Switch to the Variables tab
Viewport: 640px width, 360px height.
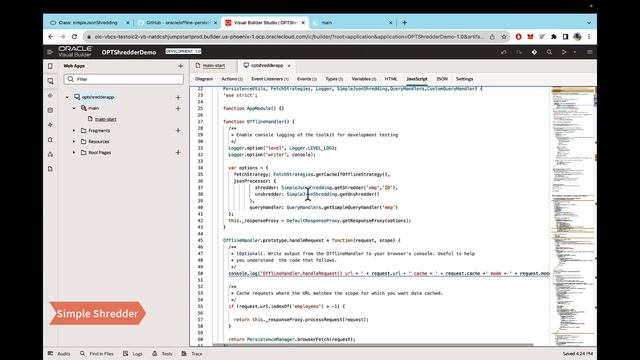[x=364, y=79]
